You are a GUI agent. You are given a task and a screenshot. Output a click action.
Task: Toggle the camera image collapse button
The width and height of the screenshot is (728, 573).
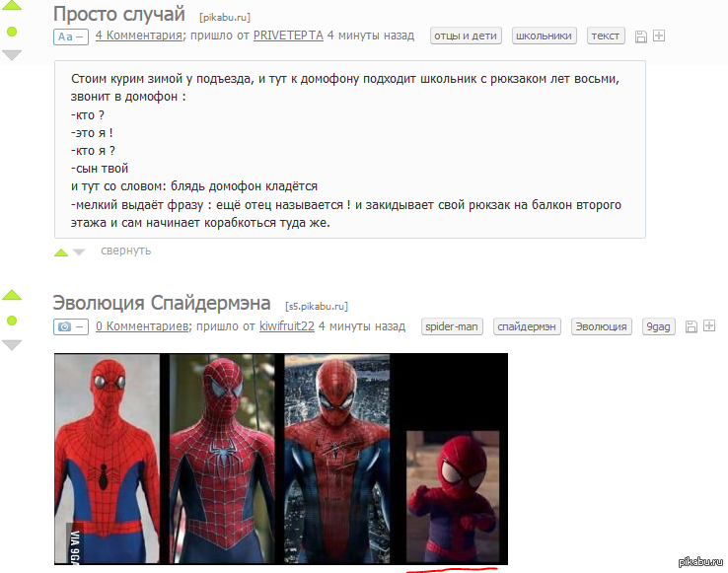point(71,326)
